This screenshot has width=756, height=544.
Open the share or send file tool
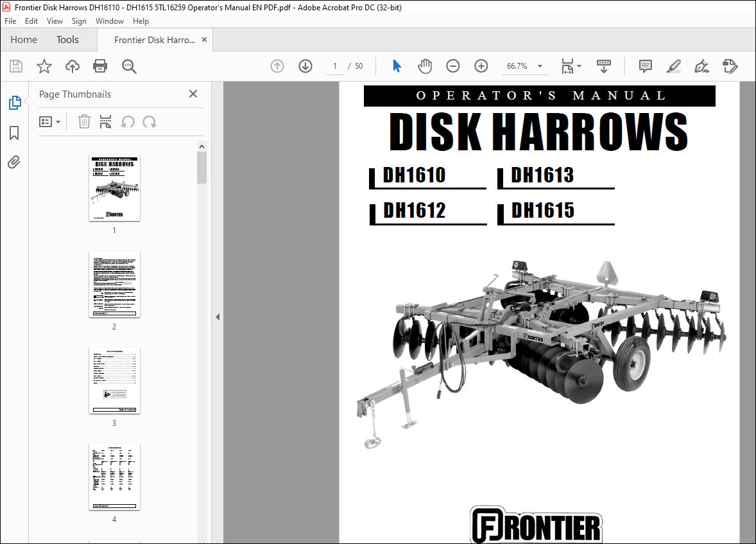tap(730, 66)
